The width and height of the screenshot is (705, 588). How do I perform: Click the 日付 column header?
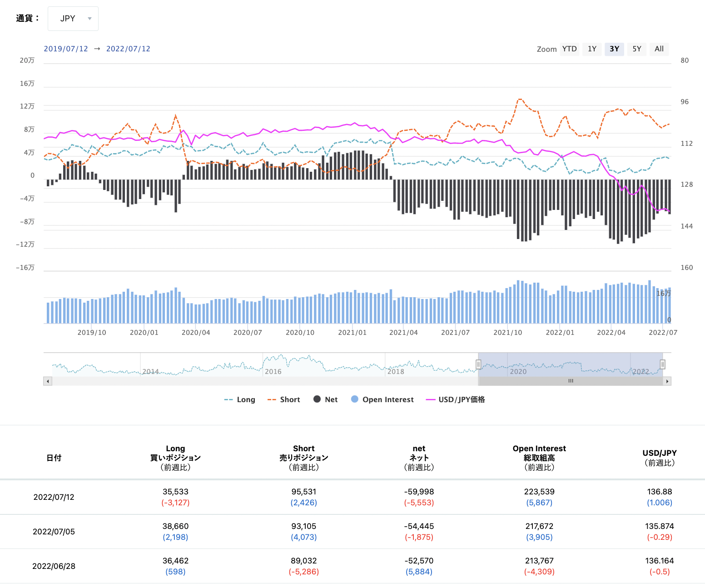tap(54, 458)
